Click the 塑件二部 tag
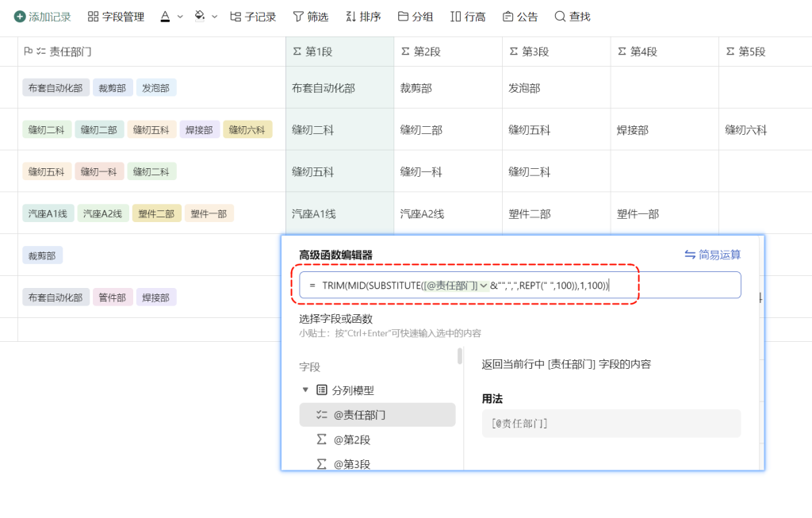 156,213
